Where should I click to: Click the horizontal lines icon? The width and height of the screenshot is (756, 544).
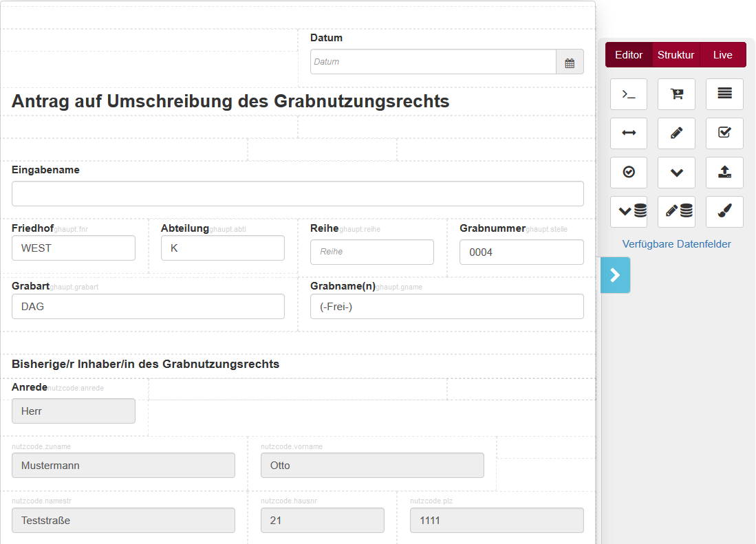click(x=724, y=94)
